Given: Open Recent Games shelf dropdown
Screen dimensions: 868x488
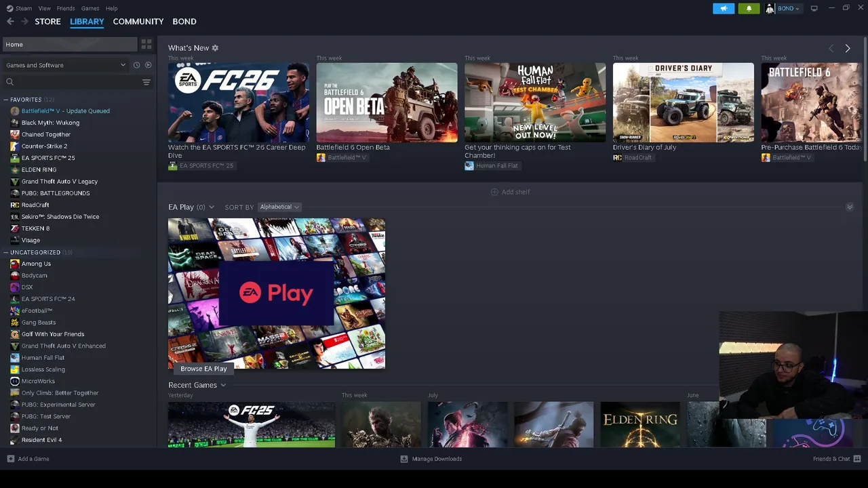Looking at the screenshot, I should coord(223,385).
